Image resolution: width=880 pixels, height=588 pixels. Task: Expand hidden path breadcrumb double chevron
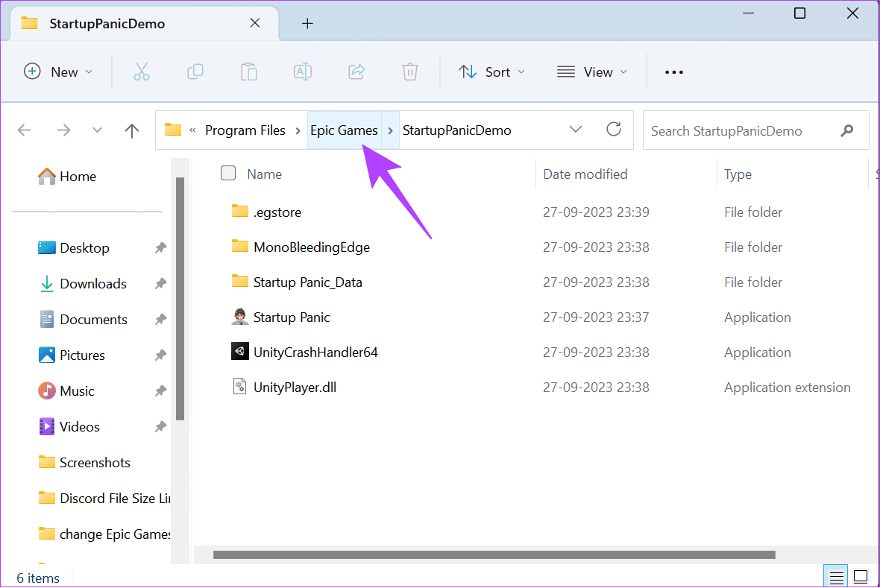coord(192,130)
